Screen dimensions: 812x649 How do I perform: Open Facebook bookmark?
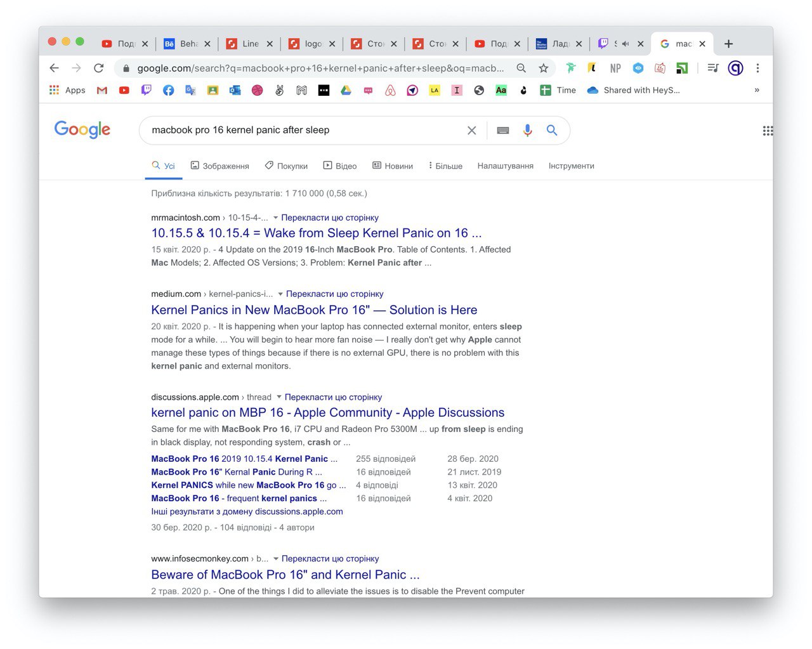point(168,90)
